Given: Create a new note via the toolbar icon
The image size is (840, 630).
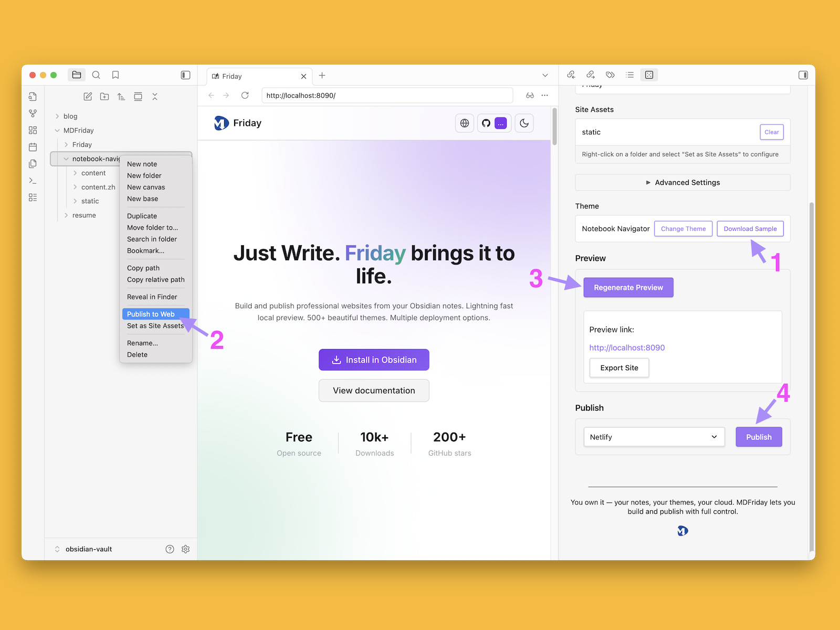Looking at the screenshot, I should [x=88, y=97].
